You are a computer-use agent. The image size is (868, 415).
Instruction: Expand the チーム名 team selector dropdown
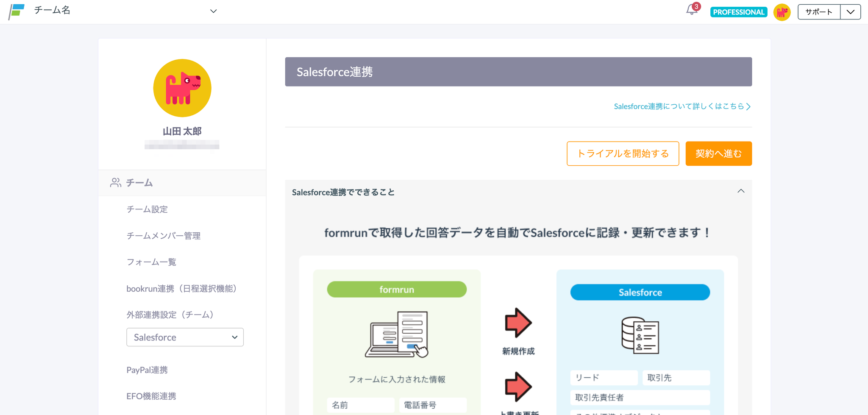tap(213, 11)
